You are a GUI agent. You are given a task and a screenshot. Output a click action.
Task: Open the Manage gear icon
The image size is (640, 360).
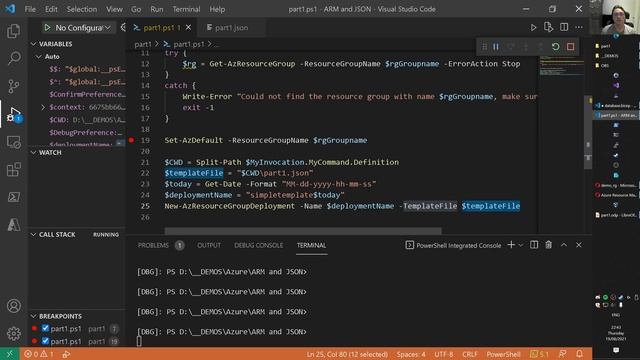[13, 333]
